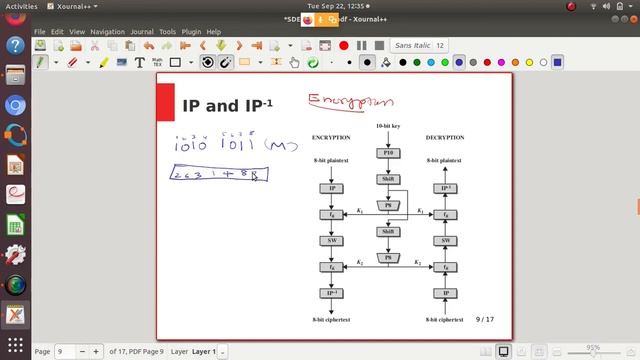Open the View menu
This screenshot has height=360, width=640.
[x=77, y=31]
